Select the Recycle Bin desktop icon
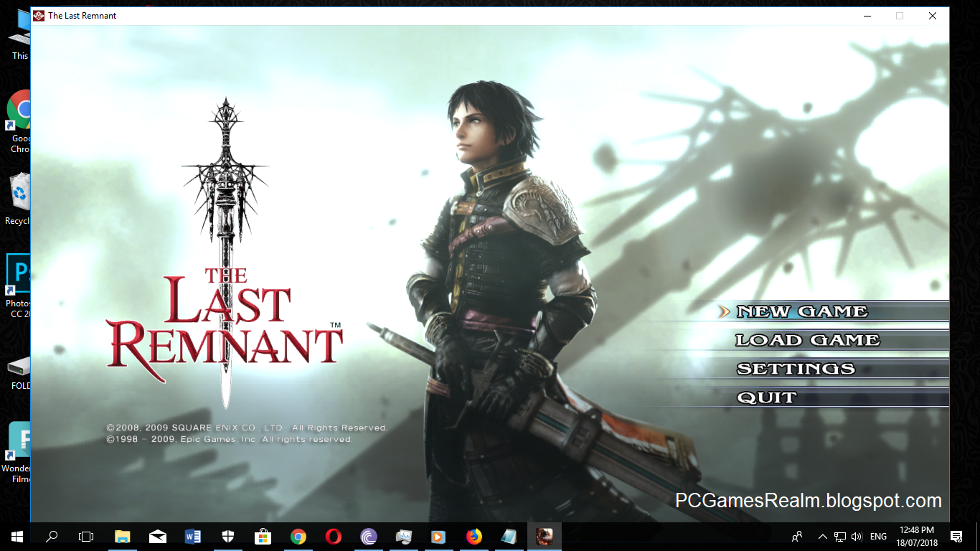 [19, 199]
